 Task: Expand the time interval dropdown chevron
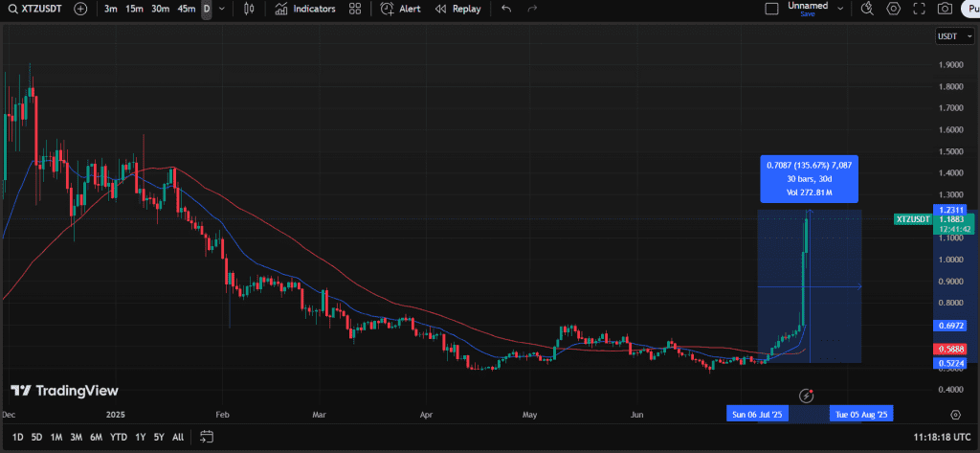[222, 9]
